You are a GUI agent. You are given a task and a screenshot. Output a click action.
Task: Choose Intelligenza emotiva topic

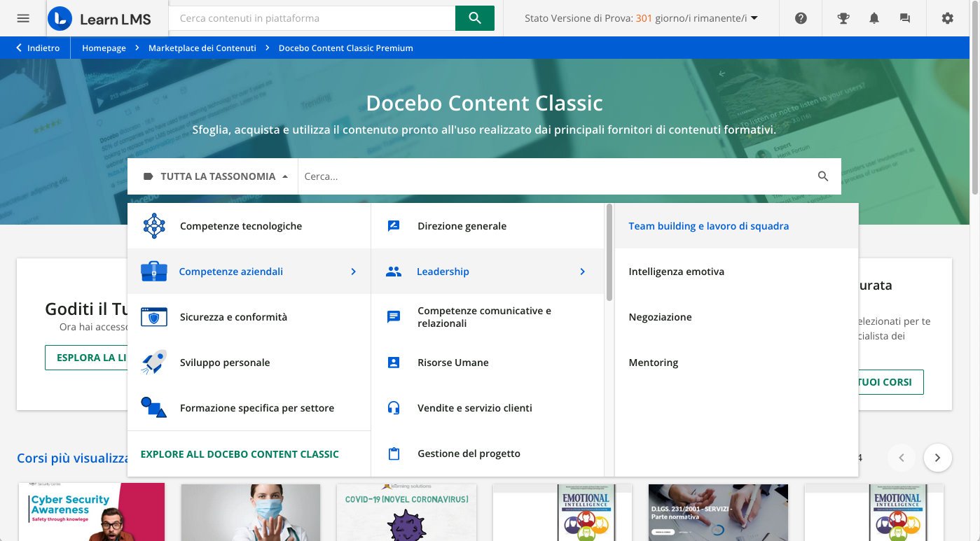pos(736,272)
